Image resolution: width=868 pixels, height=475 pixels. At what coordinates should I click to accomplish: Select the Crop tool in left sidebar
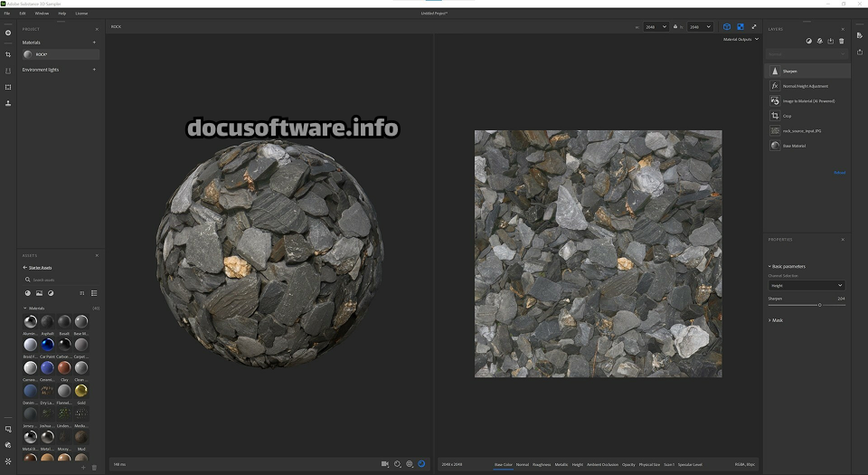tap(8, 54)
